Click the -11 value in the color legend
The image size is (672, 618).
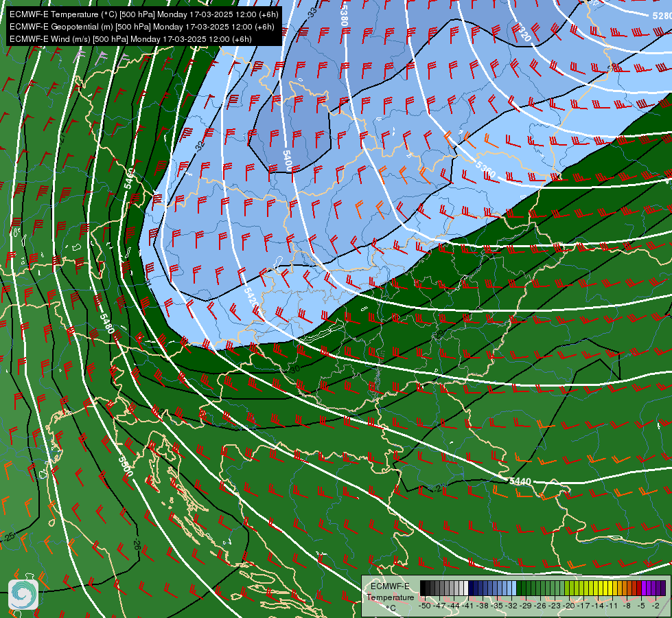612,606
